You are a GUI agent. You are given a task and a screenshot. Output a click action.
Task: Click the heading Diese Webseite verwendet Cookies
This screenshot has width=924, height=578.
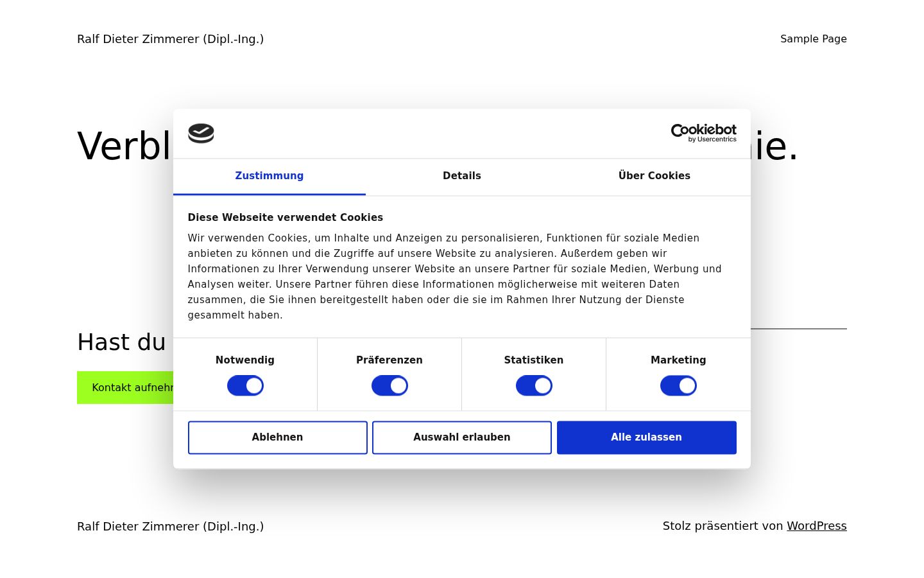point(286,218)
